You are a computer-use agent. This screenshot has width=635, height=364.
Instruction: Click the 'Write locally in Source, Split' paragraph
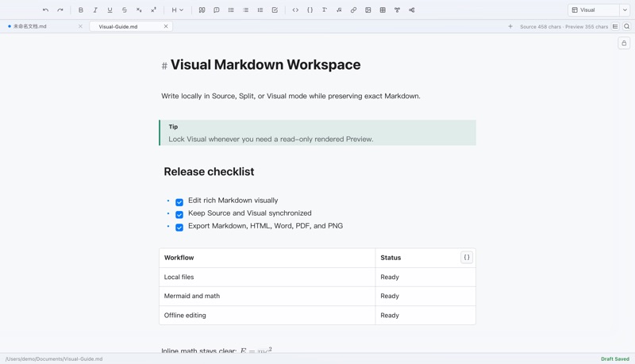[291, 96]
